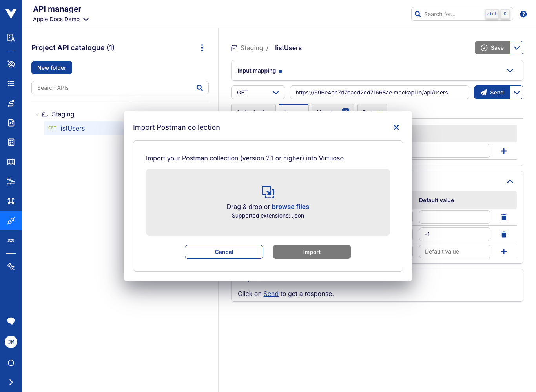Open the chat bubble icon at bottom left
The height and width of the screenshot is (392, 536).
click(11, 321)
